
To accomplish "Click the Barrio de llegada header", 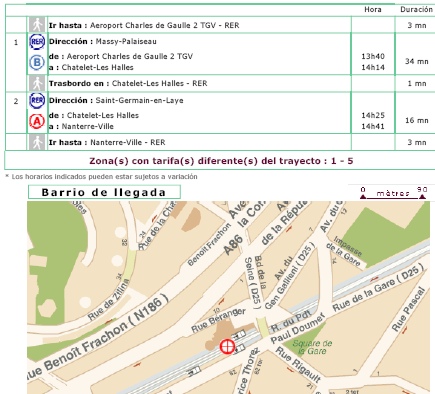I will [104, 192].
